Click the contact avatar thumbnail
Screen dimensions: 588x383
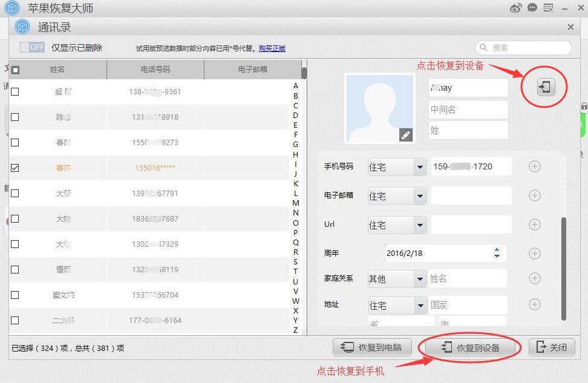379,108
